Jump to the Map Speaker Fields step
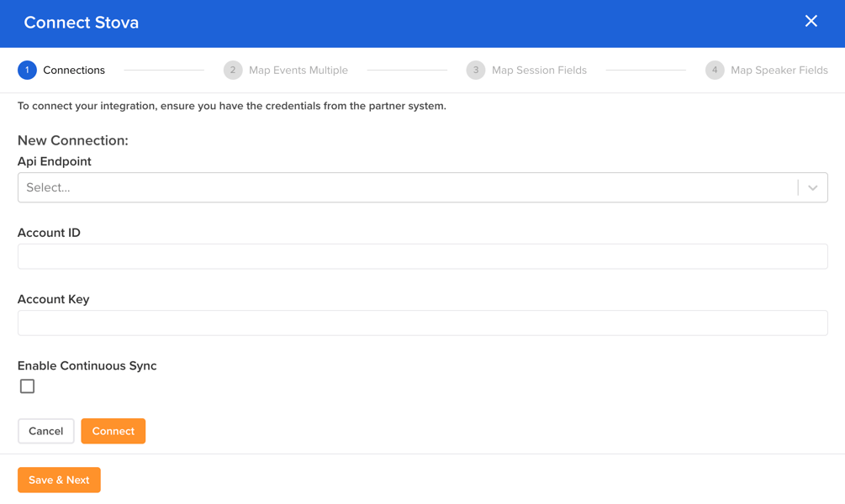 click(x=779, y=71)
